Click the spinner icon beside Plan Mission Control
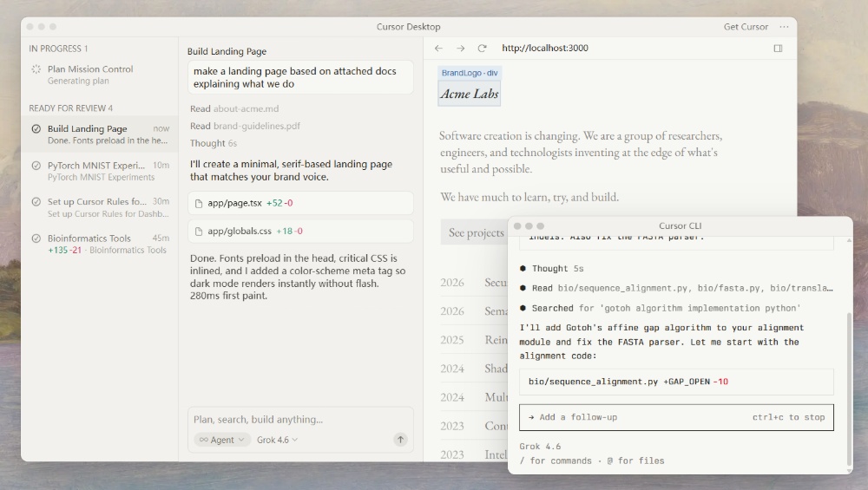Viewport: 868px width, 490px height. [x=36, y=69]
